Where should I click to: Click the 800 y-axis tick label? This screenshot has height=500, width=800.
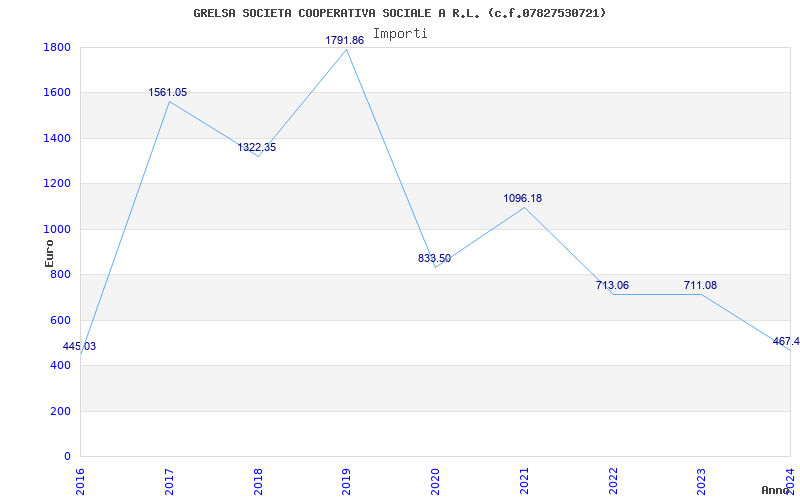pos(61,275)
